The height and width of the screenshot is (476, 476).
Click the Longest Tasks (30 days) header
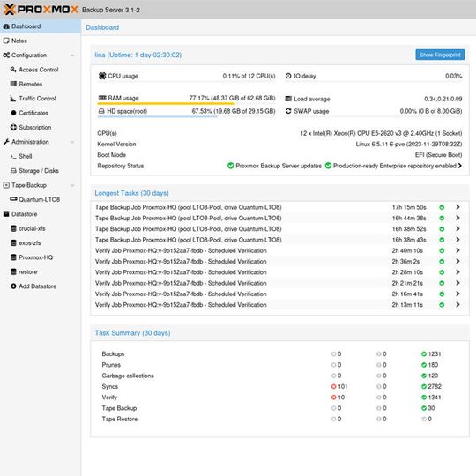click(x=131, y=193)
